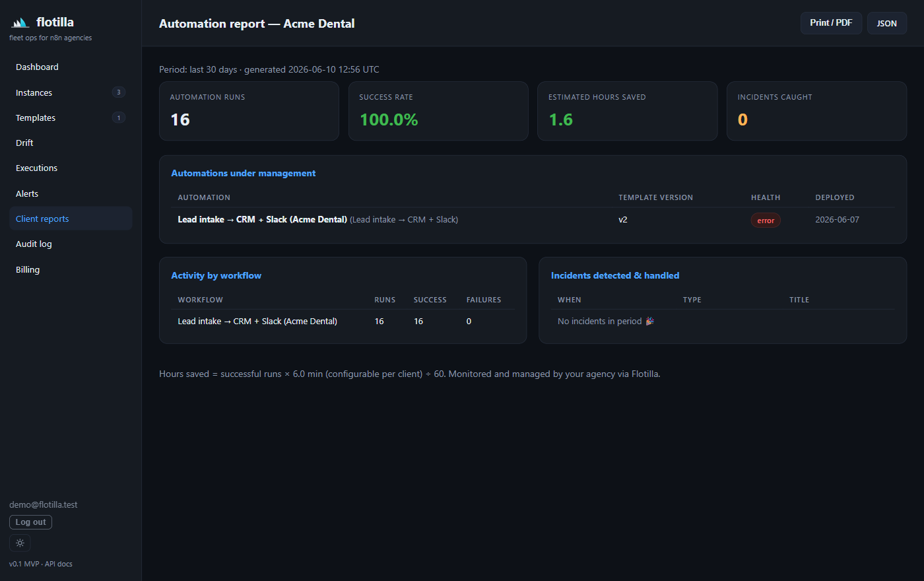Click the WHEN column header
924x581 pixels.
[x=569, y=300]
